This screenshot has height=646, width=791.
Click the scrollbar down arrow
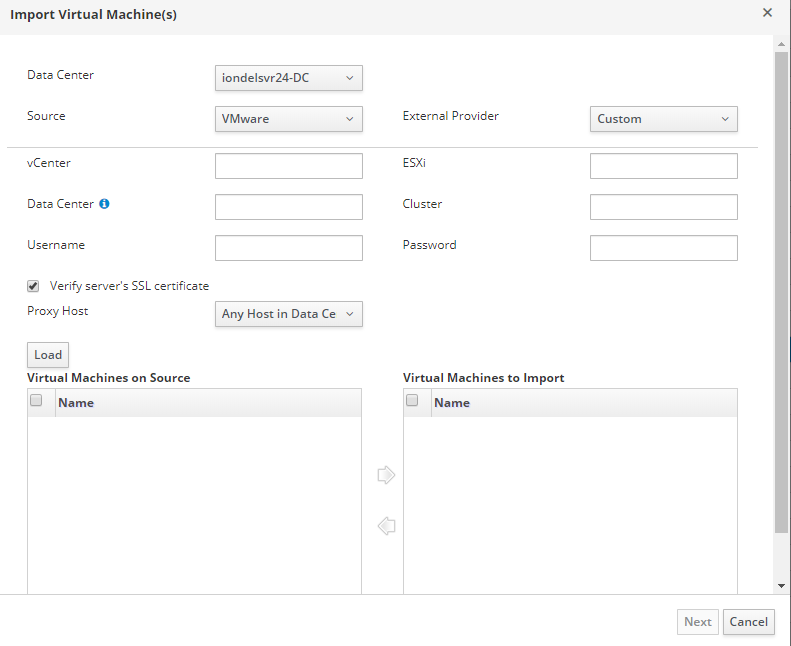click(781, 586)
